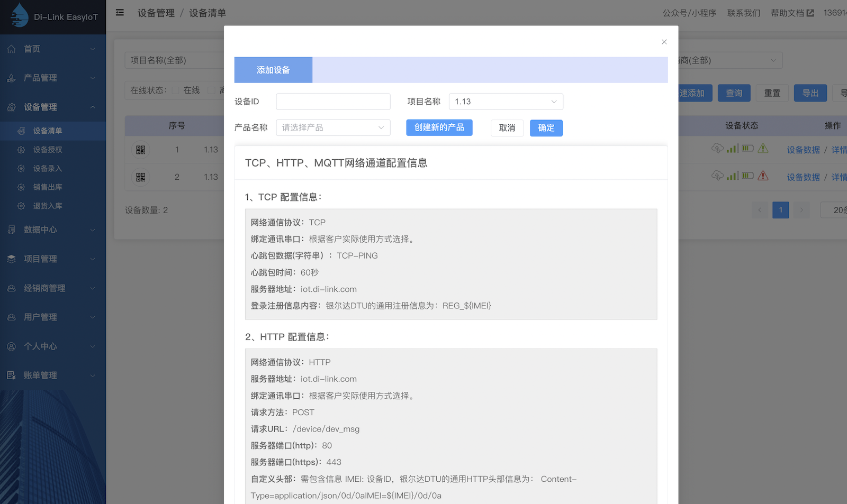Open the 请选择产品 product dropdown

coord(333,127)
